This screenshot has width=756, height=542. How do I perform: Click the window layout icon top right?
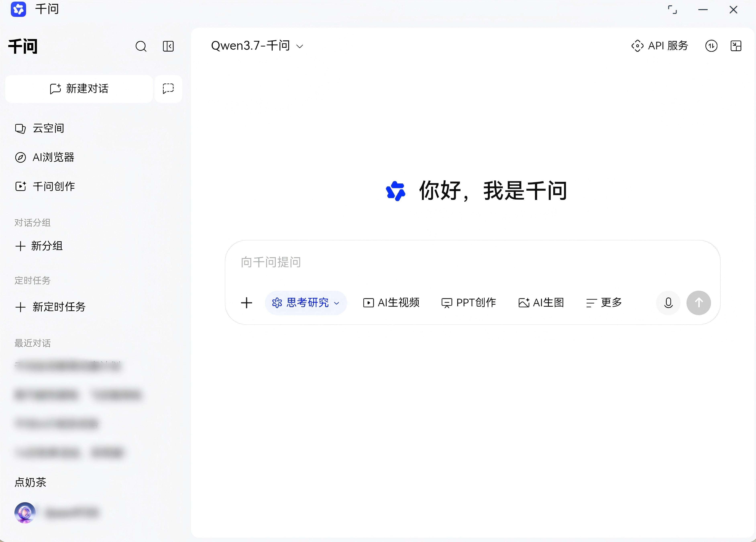pyautogui.click(x=736, y=46)
